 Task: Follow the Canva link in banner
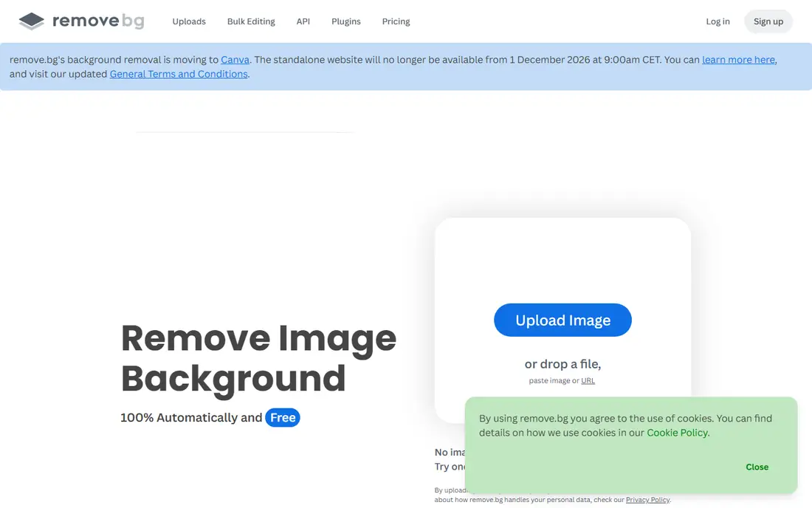(235, 60)
